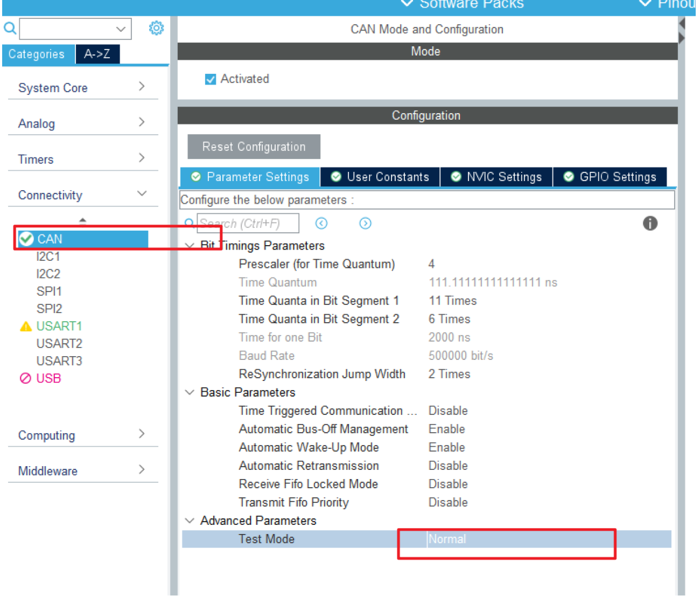Collapse the Advanced Parameters section
The height and width of the screenshot is (596, 700).
[x=190, y=521]
